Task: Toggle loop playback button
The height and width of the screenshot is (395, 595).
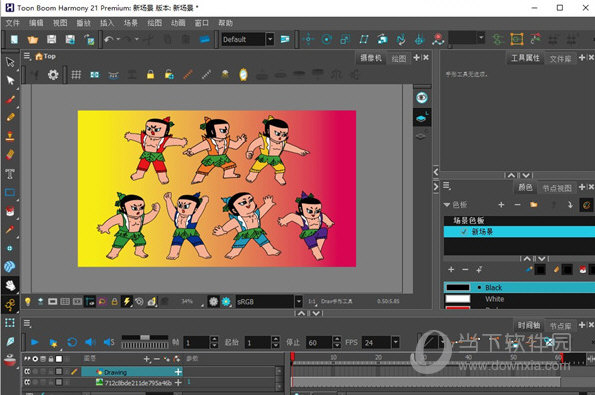Action: tap(72, 342)
